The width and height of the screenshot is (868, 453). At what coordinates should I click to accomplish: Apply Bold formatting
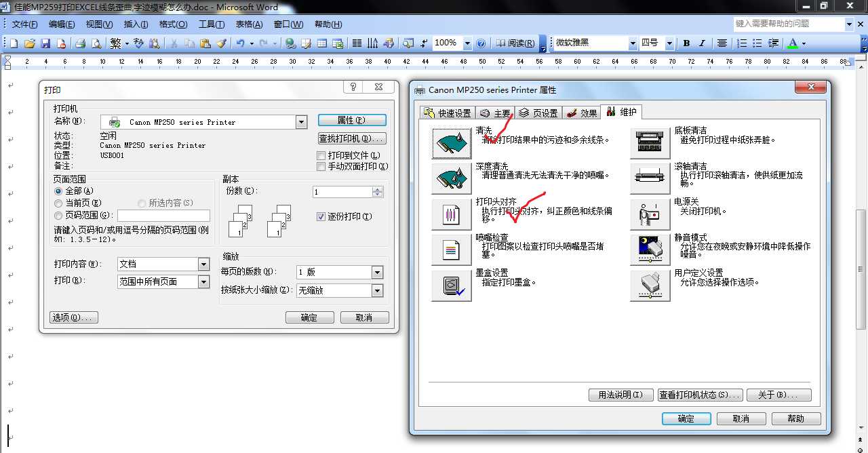coord(686,43)
